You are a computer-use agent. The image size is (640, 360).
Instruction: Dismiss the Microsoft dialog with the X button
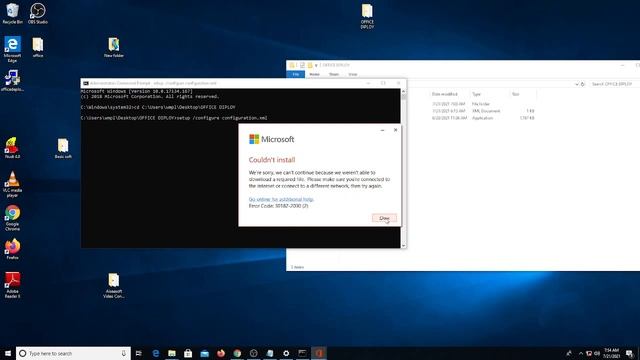point(395,130)
